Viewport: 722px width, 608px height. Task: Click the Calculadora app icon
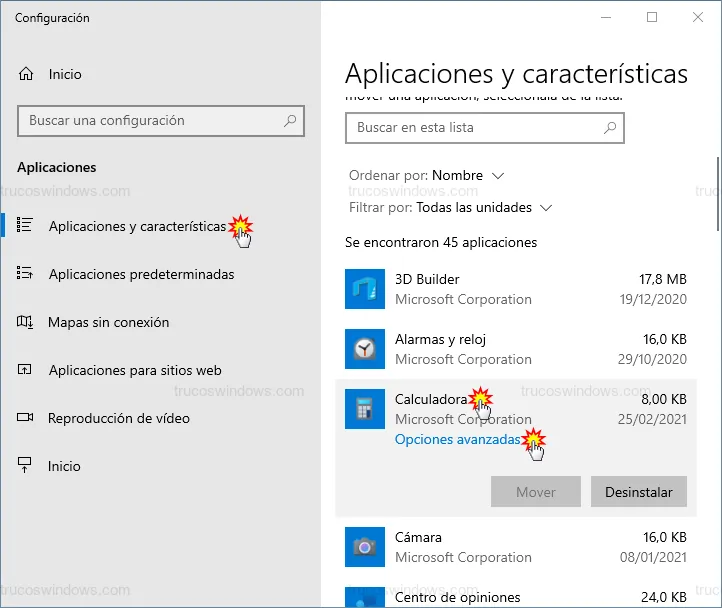(364, 409)
